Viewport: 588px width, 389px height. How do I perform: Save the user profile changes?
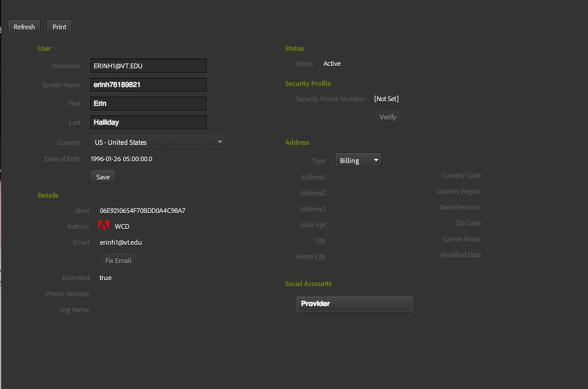(103, 177)
